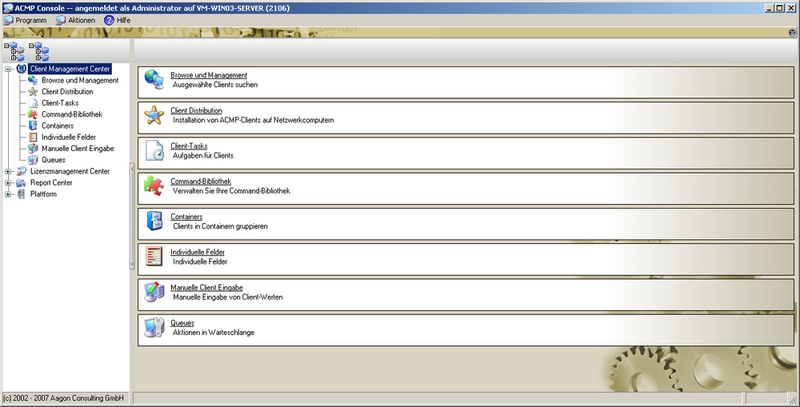The image size is (800, 407).
Task: Click the Client Management Center globe icon in the tree
Action: click(x=21, y=69)
